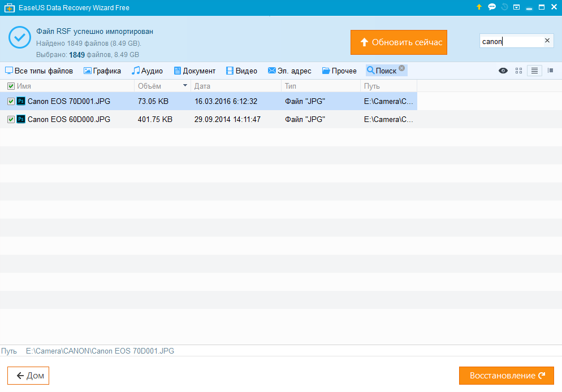This screenshot has height=392, width=562.
Task: Click date 29.09.2014 14:11:47
Action: click(x=227, y=119)
